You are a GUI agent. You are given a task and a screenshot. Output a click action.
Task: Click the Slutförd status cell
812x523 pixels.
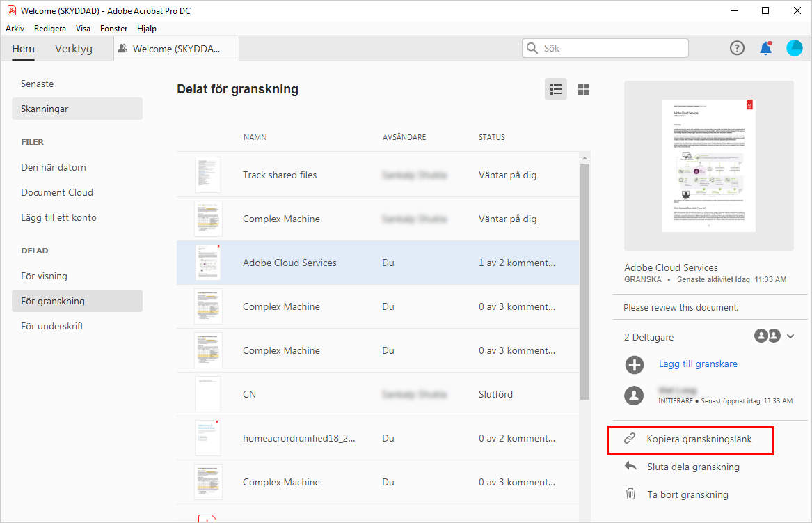pyautogui.click(x=495, y=394)
